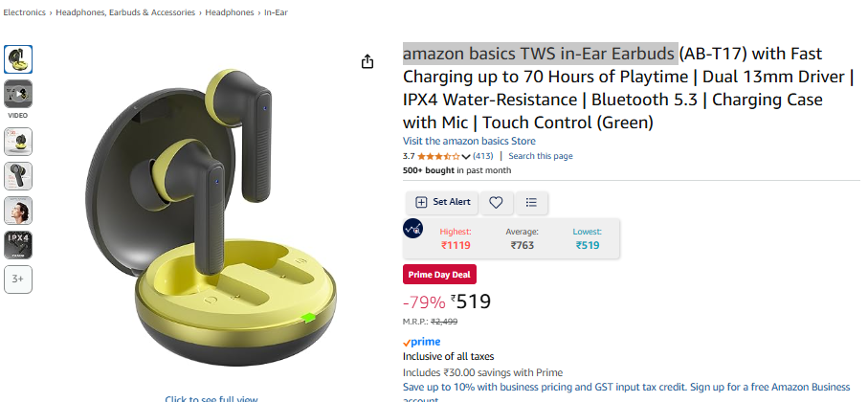
Task: Click the heart wishlist icon
Action: (496, 202)
